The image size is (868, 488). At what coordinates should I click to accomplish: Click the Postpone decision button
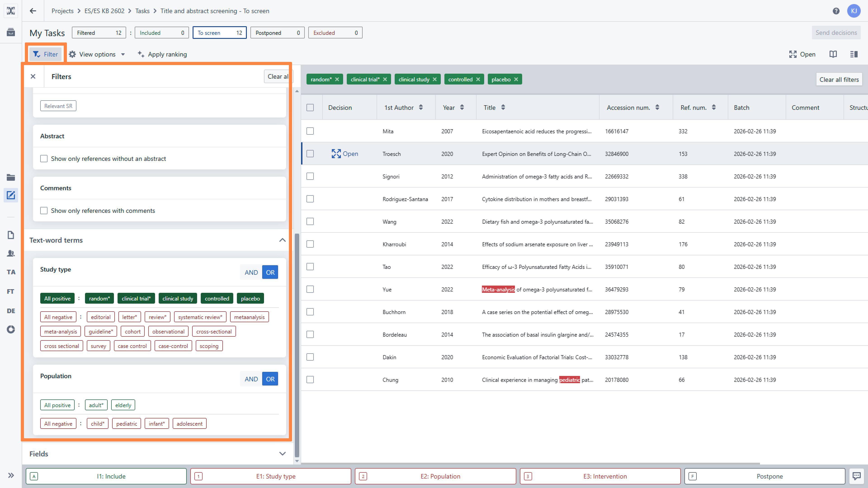(x=765, y=476)
